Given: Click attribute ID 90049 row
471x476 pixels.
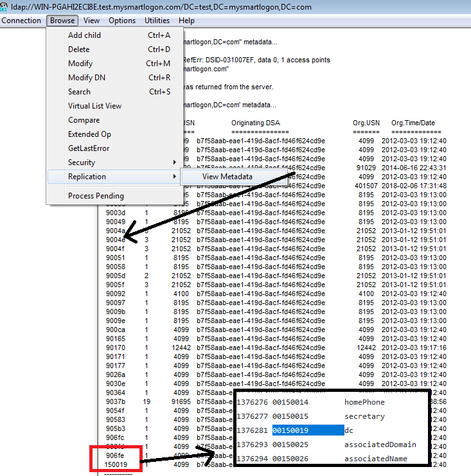Looking at the screenshot, I should click(x=116, y=222).
